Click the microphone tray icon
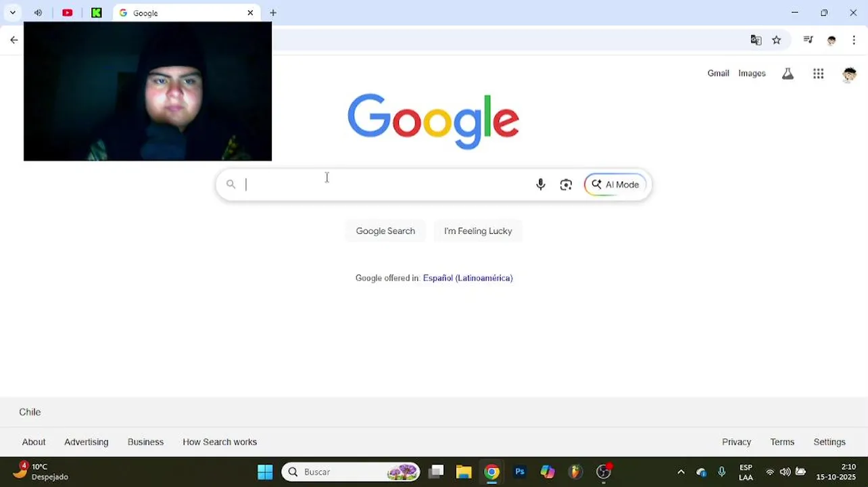 pyautogui.click(x=721, y=472)
